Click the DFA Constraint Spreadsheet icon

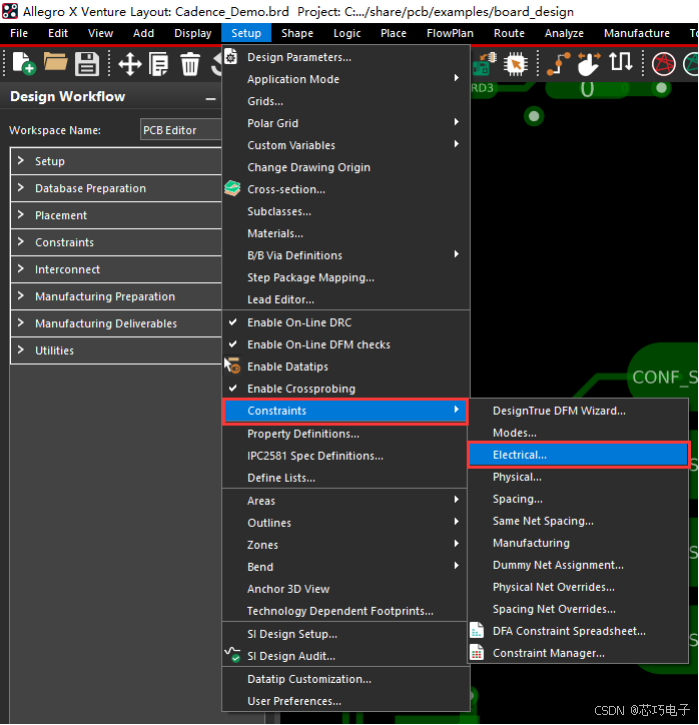click(477, 630)
